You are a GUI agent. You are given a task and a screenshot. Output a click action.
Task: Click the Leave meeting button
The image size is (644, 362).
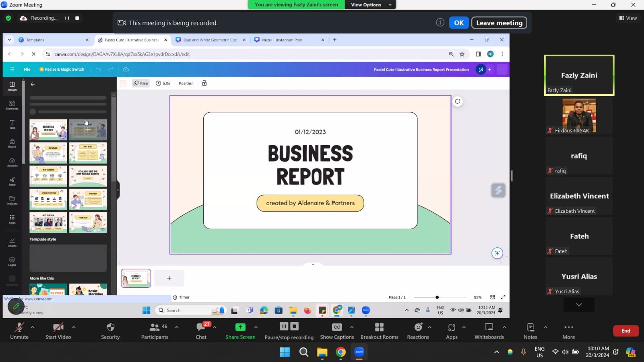point(499,23)
